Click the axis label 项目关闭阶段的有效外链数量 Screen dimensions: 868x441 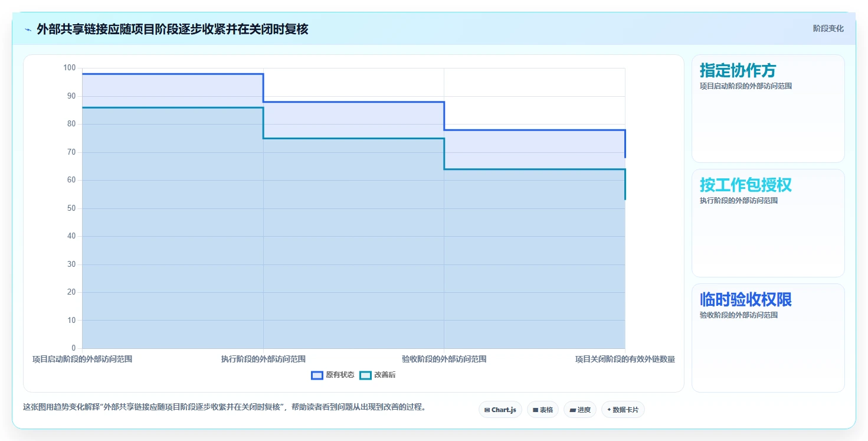(625, 359)
